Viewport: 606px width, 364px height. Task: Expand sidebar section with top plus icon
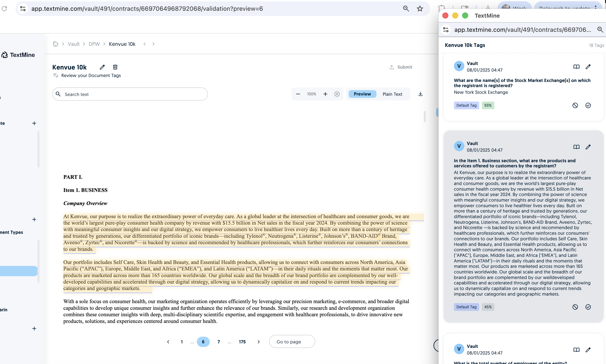[x=34, y=123]
